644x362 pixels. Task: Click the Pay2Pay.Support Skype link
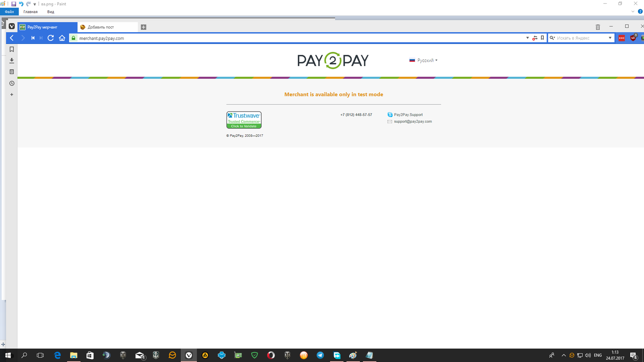[x=408, y=115]
